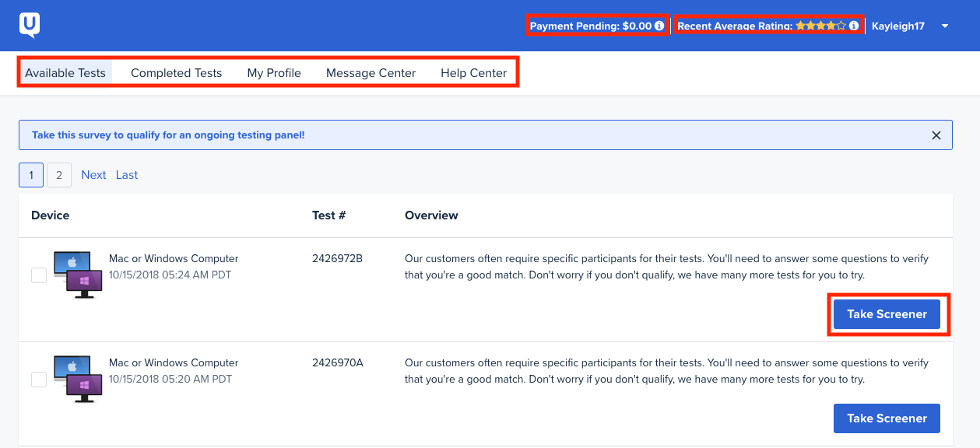Click the device icon for test 2426972B

pos(78,274)
